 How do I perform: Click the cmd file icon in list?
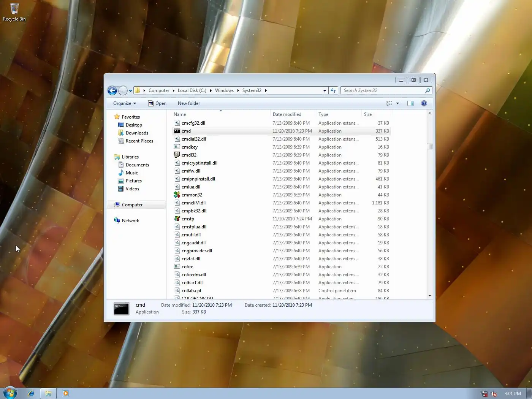coord(177,131)
